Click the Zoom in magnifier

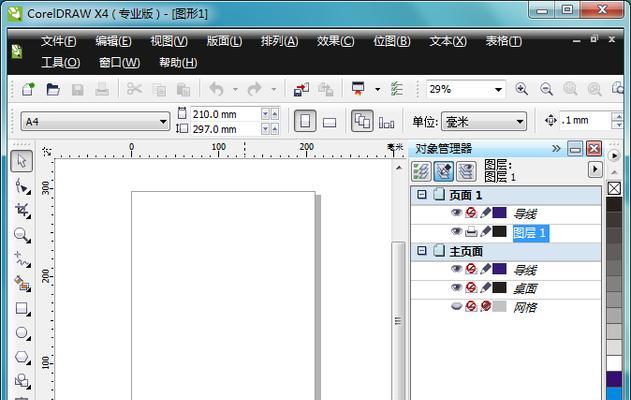tap(522, 89)
